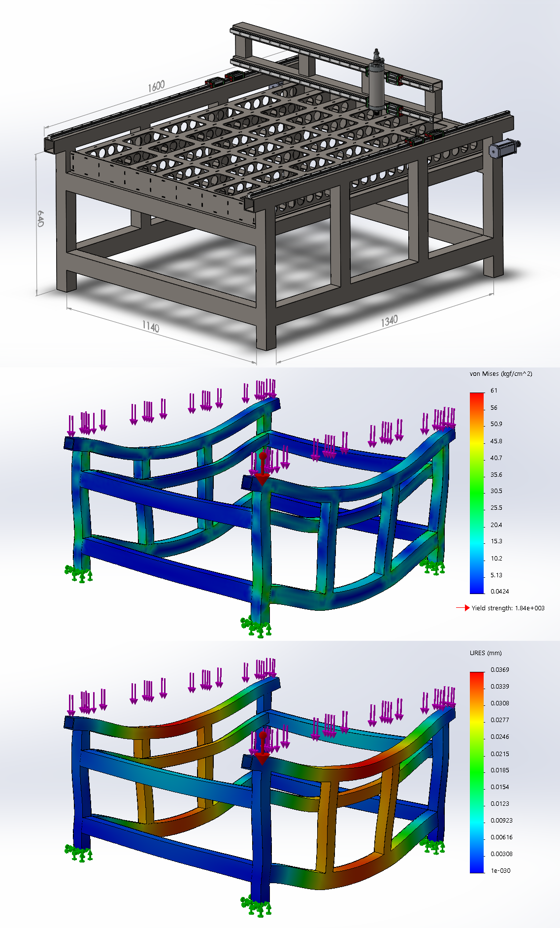The height and width of the screenshot is (928, 560).
Task: Select the minimum displacement value 1e-030
Action: (500, 871)
